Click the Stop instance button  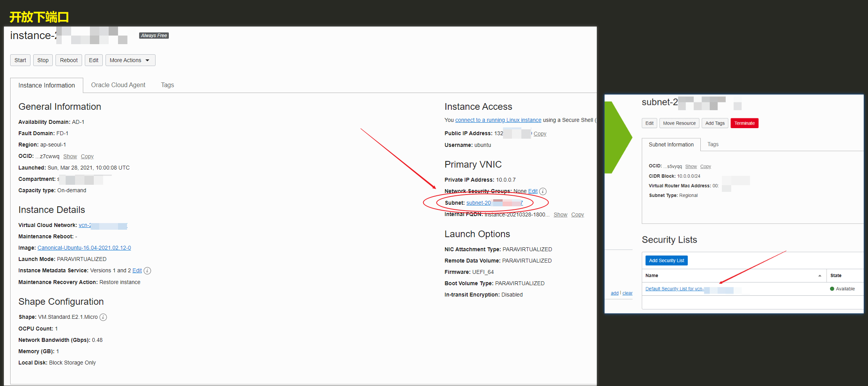[43, 60]
